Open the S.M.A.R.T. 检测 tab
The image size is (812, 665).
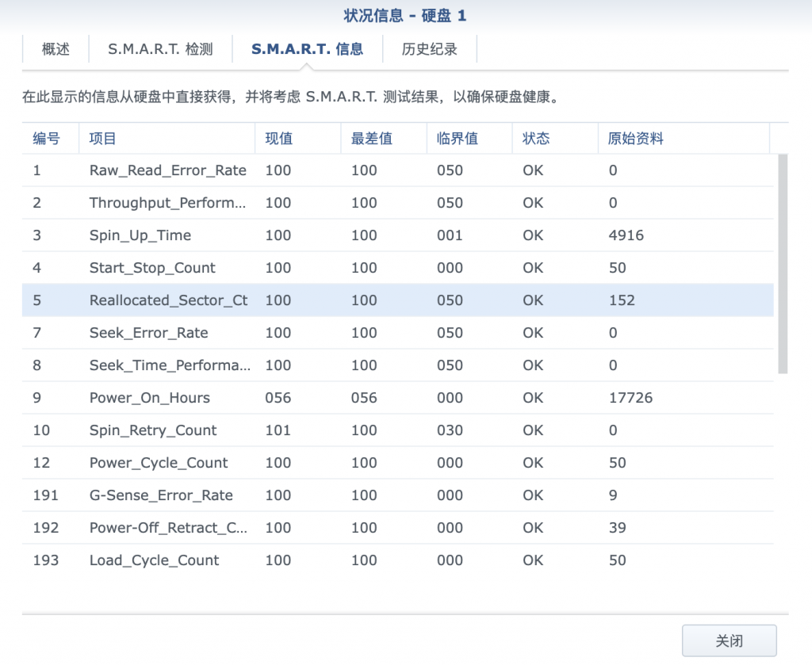160,49
